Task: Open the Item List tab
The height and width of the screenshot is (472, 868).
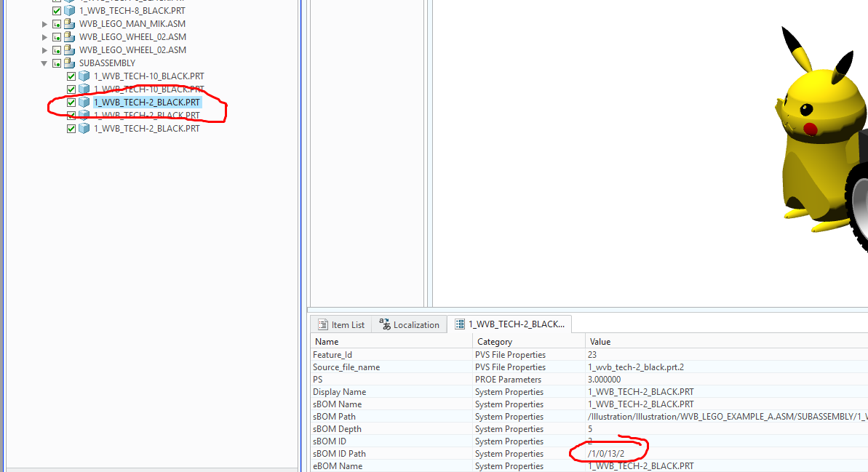Action: point(341,325)
